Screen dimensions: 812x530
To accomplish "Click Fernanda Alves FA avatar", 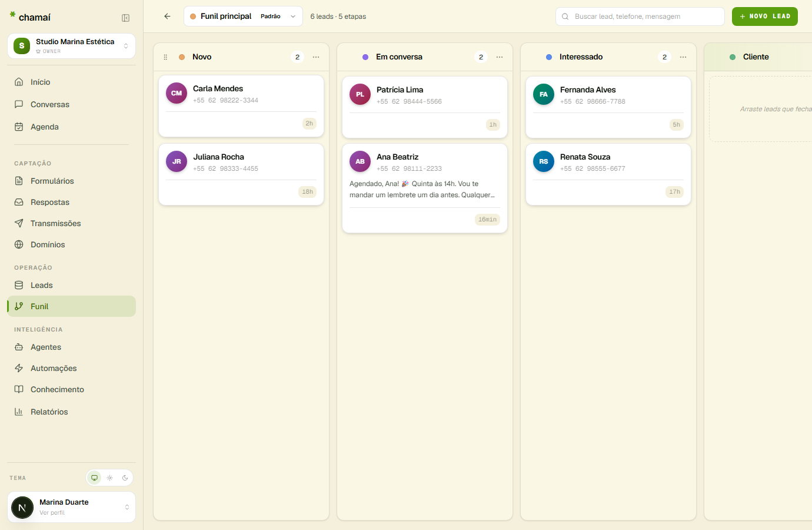I will (x=544, y=94).
